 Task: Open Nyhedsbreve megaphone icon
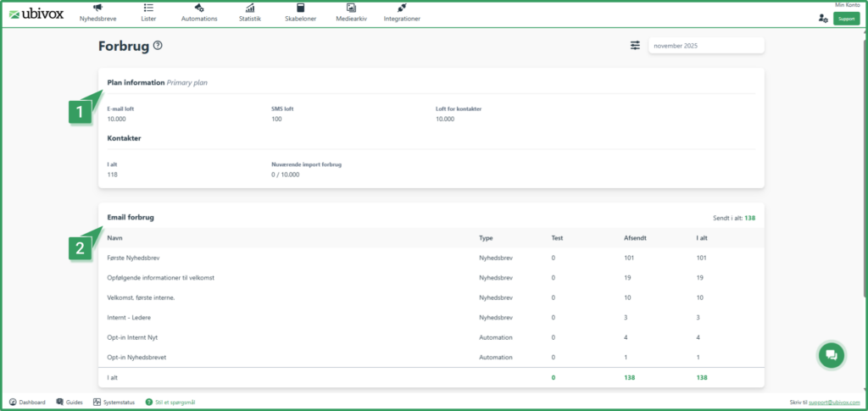click(x=97, y=8)
